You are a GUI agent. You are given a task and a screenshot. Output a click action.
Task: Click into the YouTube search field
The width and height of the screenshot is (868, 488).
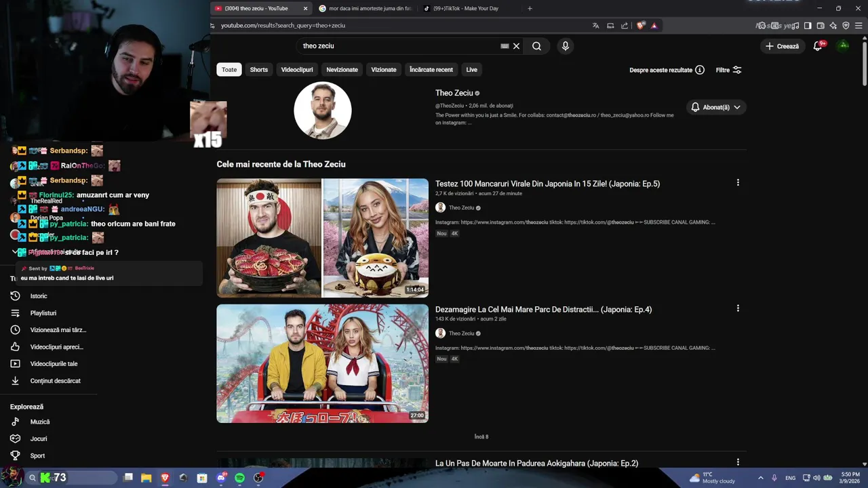click(400, 46)
